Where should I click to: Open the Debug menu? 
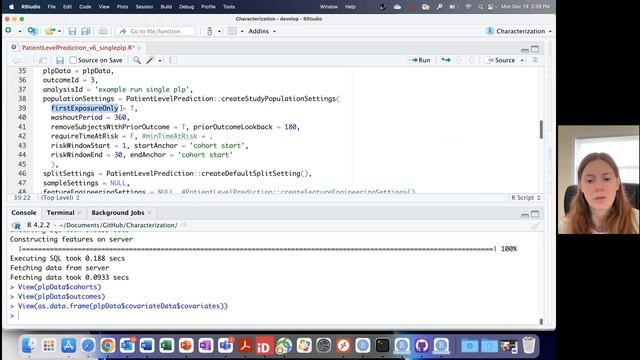click(186, 7)
